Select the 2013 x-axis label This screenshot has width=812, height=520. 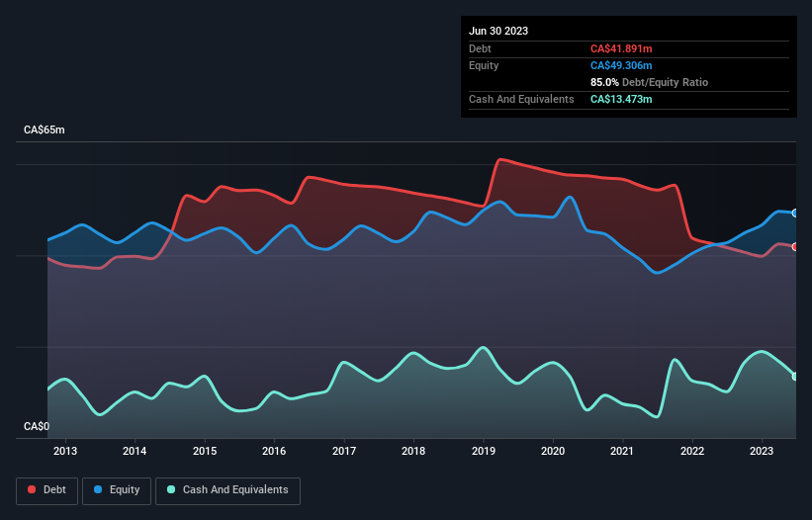pos(65,452)
